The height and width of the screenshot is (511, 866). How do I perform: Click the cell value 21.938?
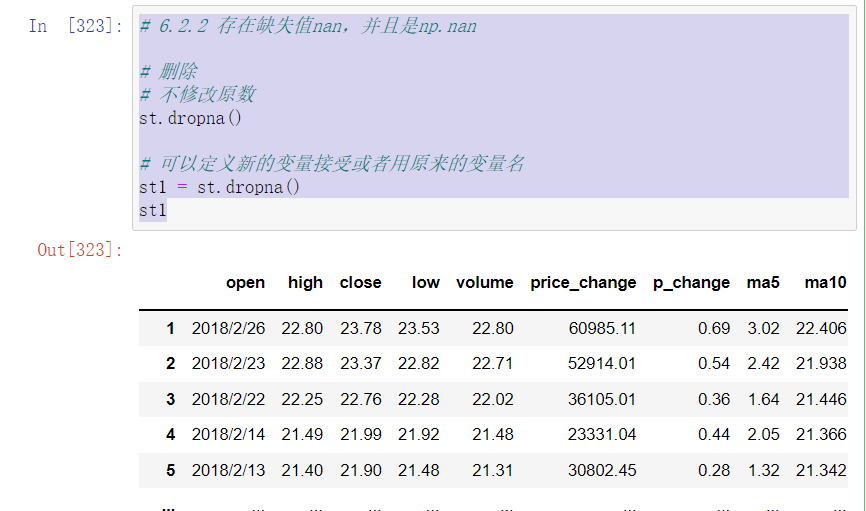821,364
